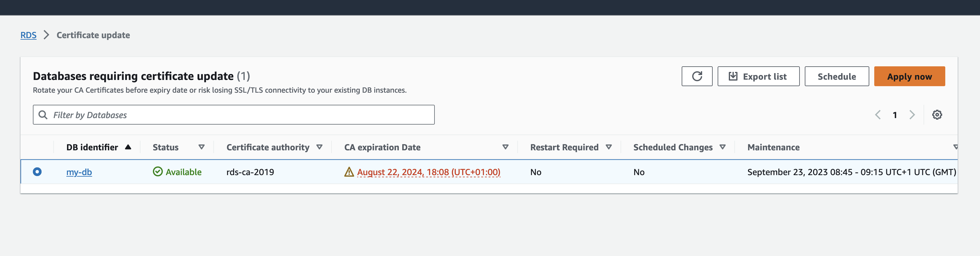Select the my-db radio button
Screen dimensions: 980x256
click(37, 172)
